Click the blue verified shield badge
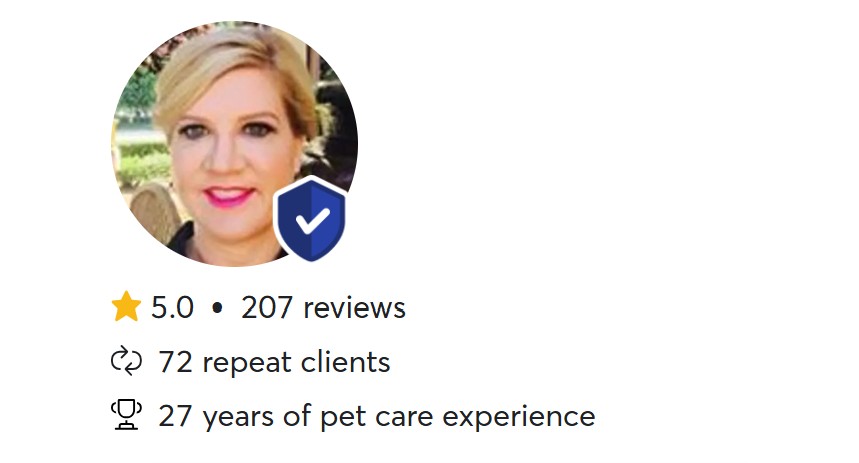 [311, 219]
